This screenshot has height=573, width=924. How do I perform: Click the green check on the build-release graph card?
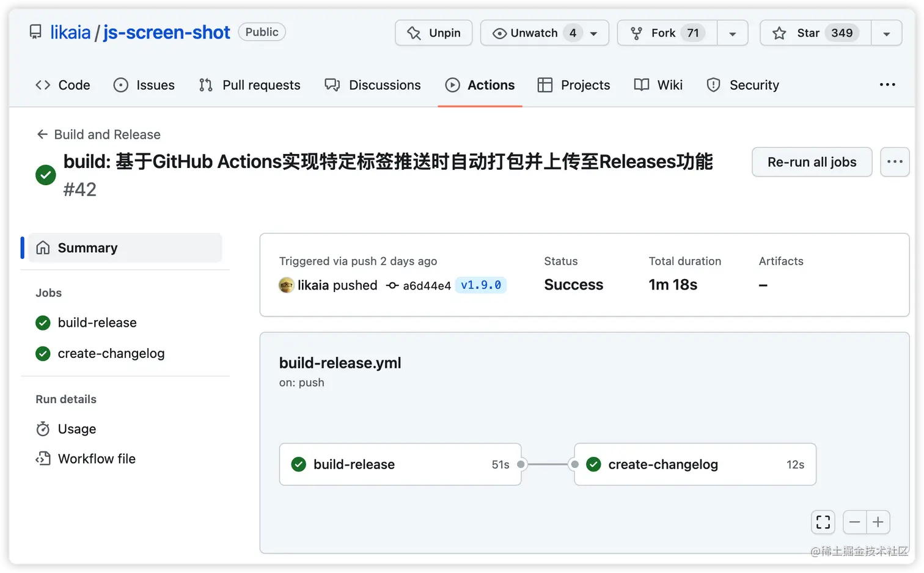[299, 464]
